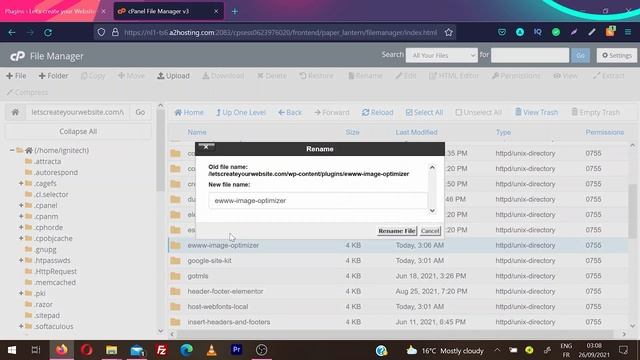Sort by Last Modified column
Viewport: 640px width, 360px height.
coord(416,132)
